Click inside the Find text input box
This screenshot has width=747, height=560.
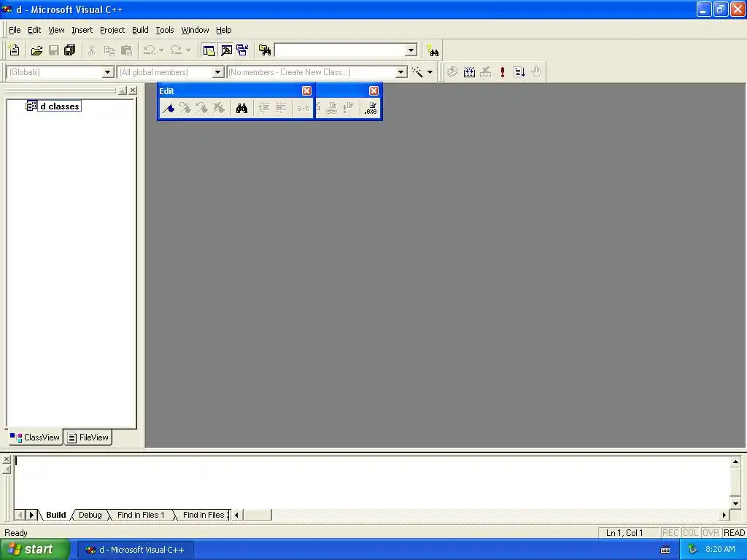[340, 50]
